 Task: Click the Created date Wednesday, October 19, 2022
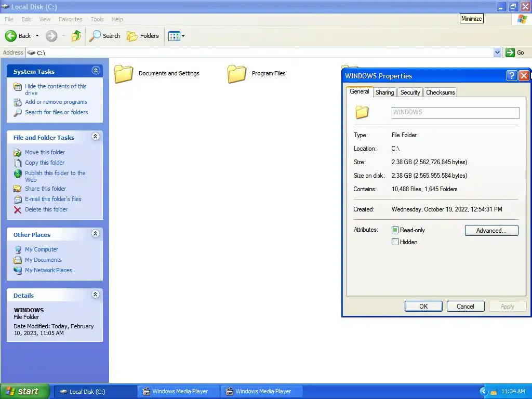(447, 209)
